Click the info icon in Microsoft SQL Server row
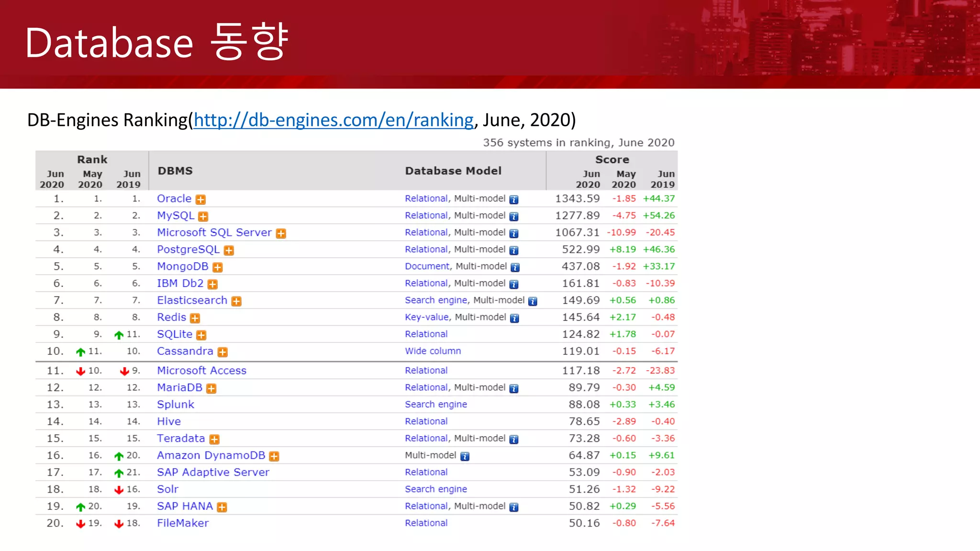Screen dimensions: 980x551 pos(514,233)
